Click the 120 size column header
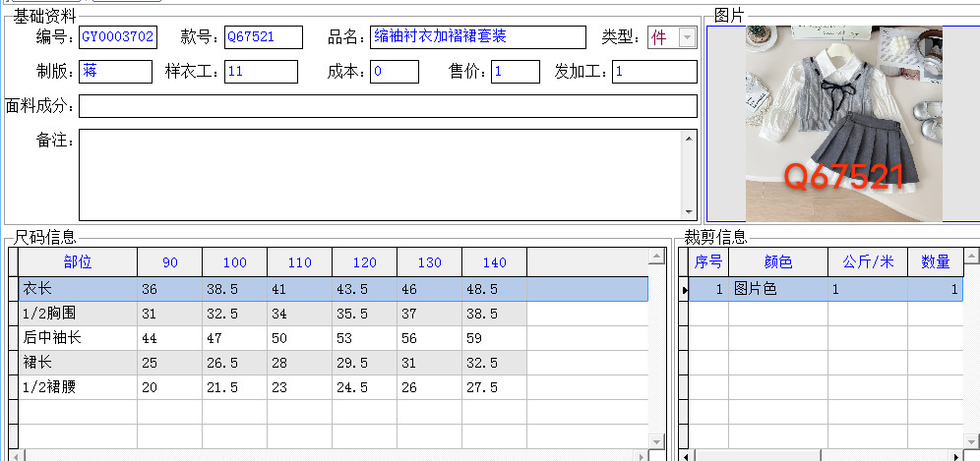Viewport: 980px width, 461px height. pos(365,262)
